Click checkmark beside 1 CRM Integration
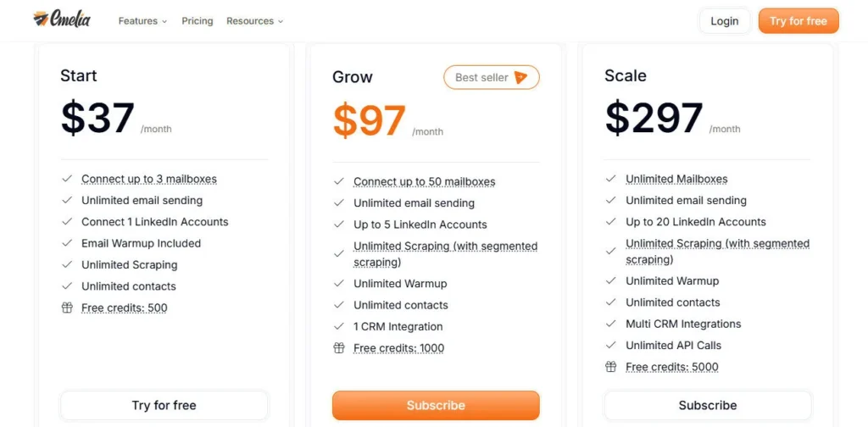Image resolution: width=868 pixels, height=427 pixels. (x=339, y=327)
